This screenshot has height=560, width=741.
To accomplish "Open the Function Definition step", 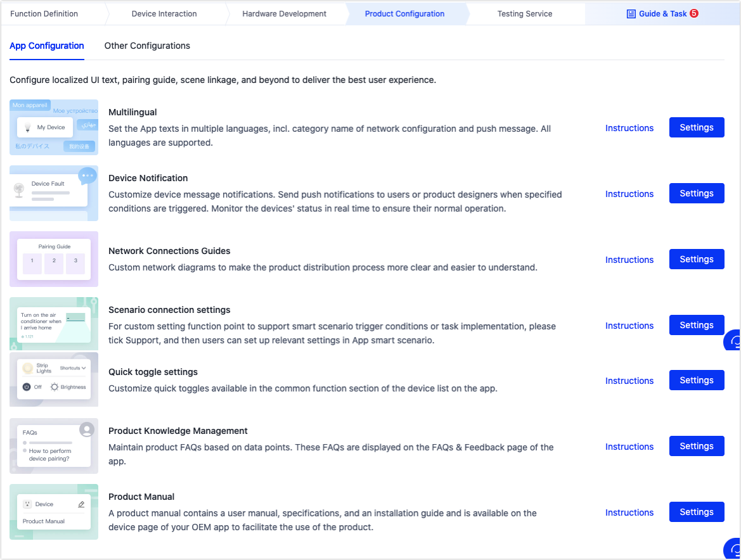I will click(44, 13).
